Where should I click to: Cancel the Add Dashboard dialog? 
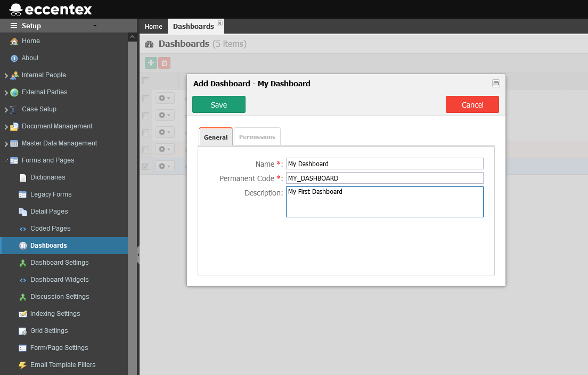472,104
